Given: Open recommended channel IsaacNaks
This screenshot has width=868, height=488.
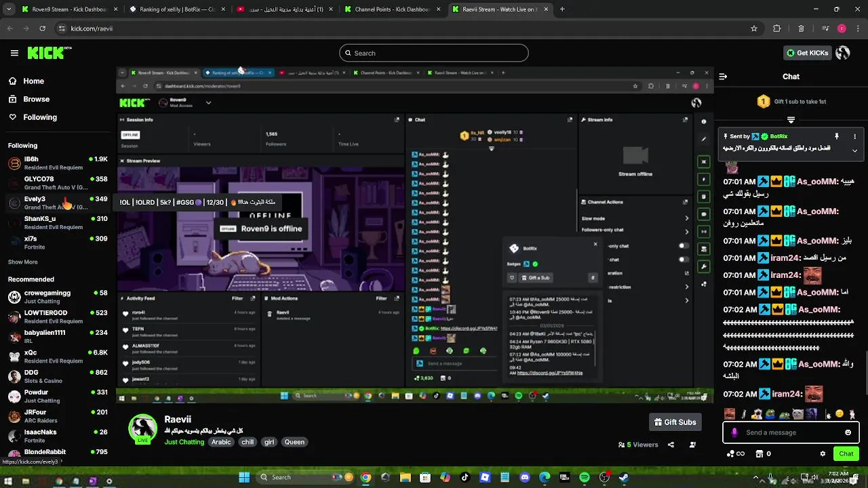Looking at the screenshot, I should pyautogui.click(x=58, y=436).
